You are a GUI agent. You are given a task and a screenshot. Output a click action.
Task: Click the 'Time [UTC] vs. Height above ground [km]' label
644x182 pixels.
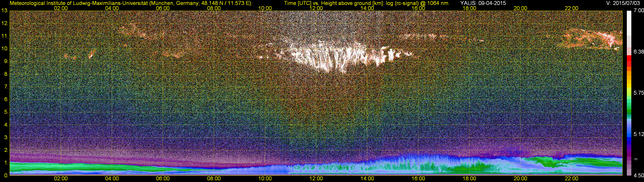coord(334,3)
